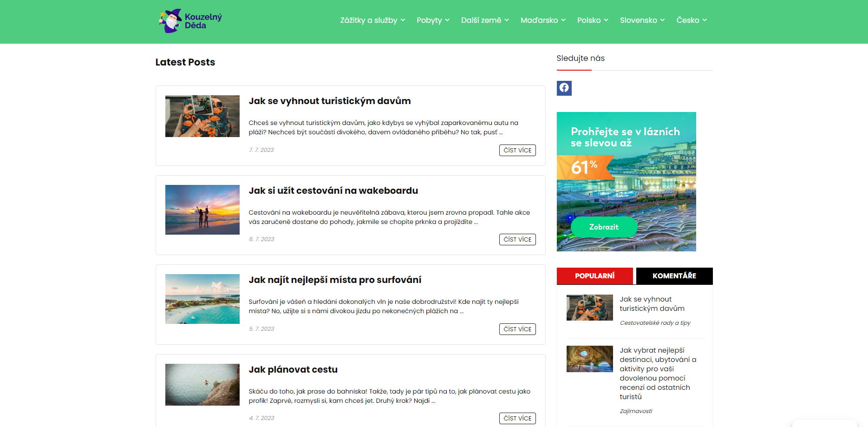
Task: Open sidebar link Jak se vyhnout turistickým davům
Action: click(x=652, y=304)
